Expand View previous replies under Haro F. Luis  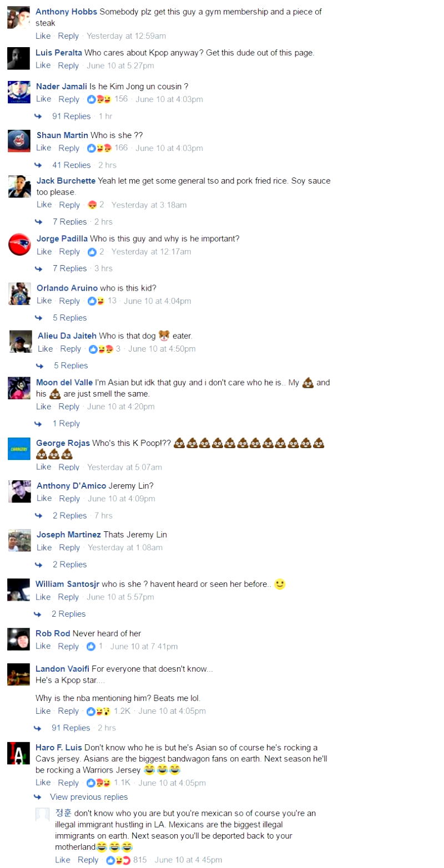coord(89,797)
